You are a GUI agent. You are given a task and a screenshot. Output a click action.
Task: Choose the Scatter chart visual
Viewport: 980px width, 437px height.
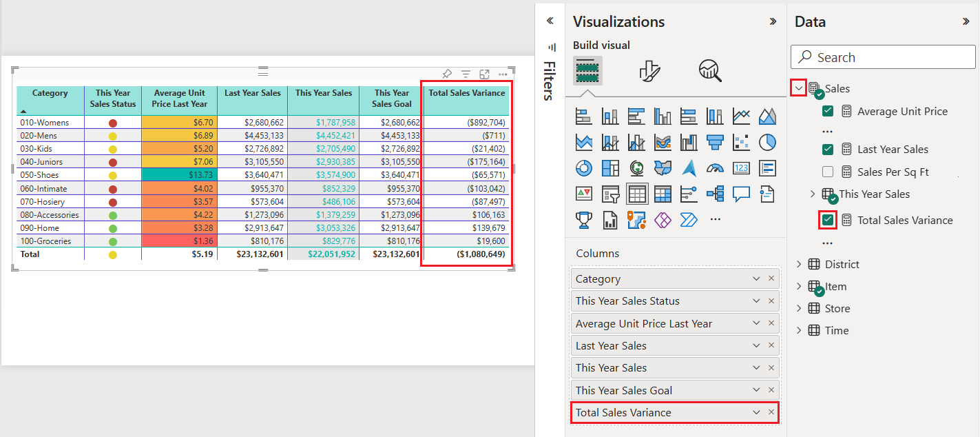point(741,142)
